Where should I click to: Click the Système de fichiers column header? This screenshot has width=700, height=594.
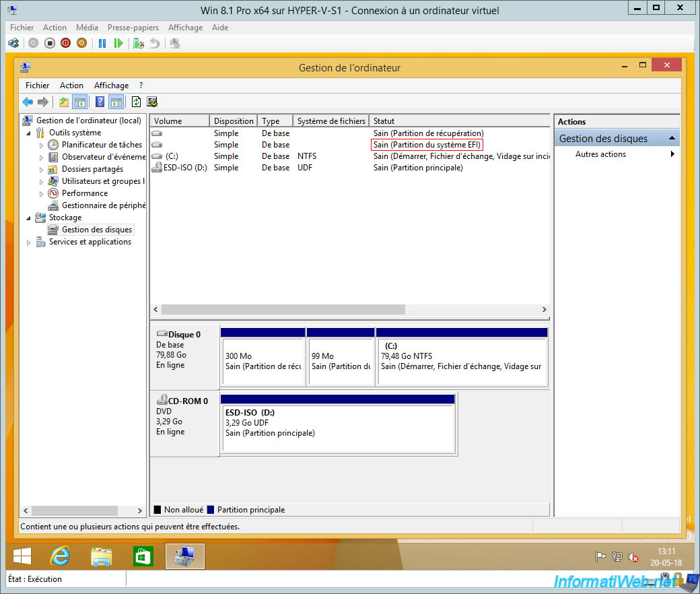(330, 121)
